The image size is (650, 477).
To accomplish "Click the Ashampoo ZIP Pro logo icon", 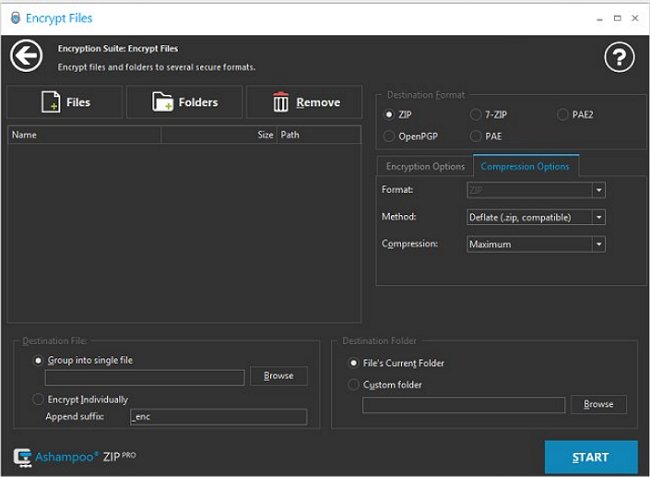I will click(x=24, y=457).
